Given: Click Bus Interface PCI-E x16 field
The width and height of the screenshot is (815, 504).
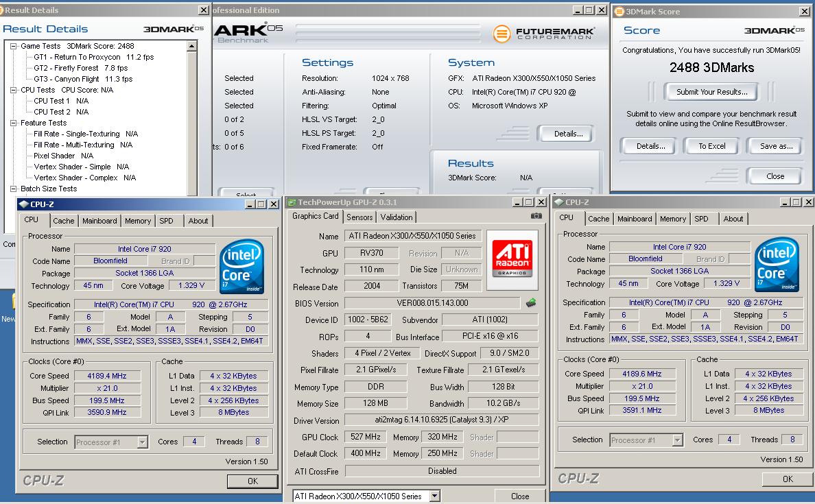Looking at the screenshot, I should point(490,336).
